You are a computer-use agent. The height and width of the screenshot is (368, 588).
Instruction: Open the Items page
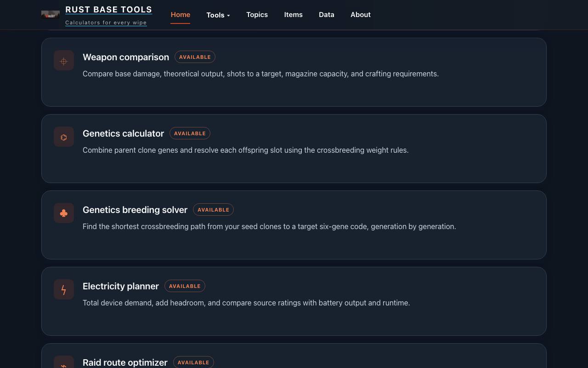[x=293, y=15]
